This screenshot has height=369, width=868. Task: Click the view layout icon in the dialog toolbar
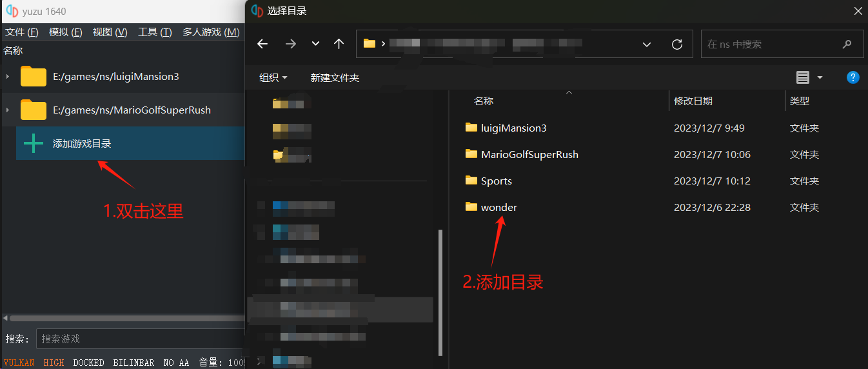803,77
